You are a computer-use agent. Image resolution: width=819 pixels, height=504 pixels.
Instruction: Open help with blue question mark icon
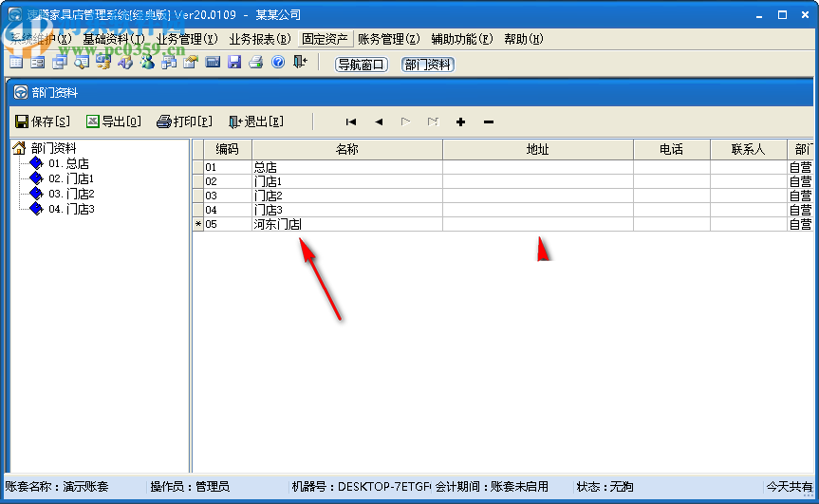point(278,62)
